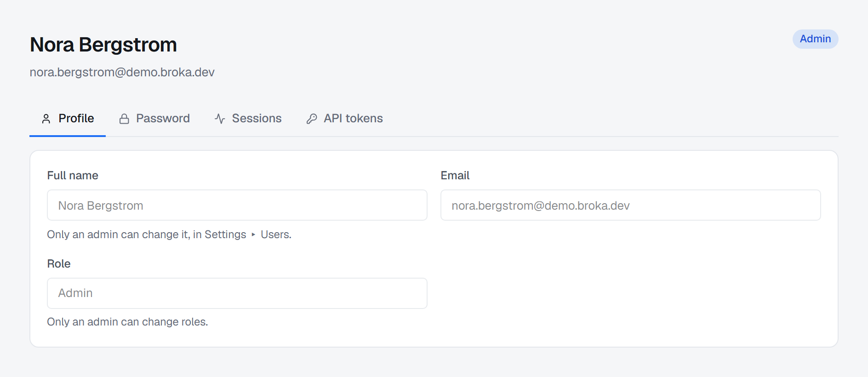Click the hint 'Only an admin can change roles.'

coord(127,322)
